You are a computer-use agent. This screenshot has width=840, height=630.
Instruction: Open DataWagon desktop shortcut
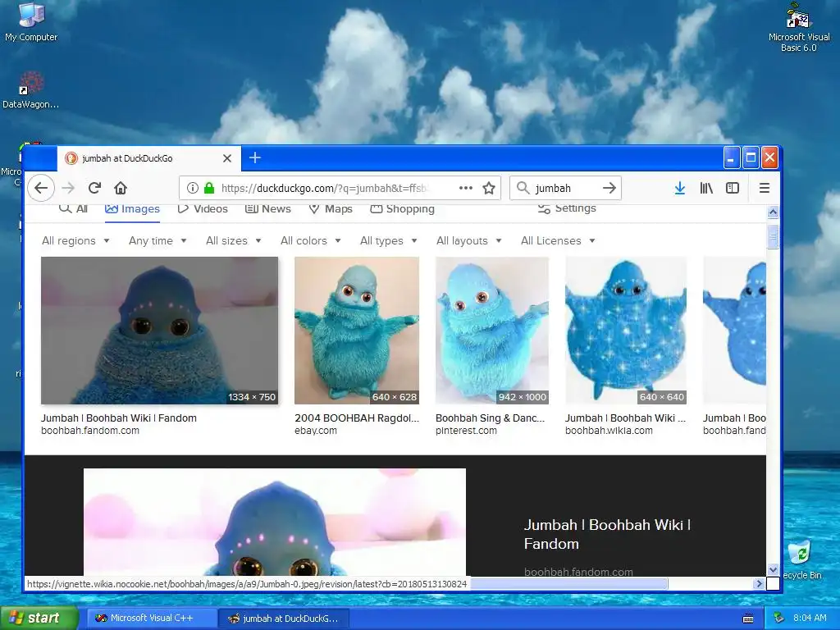pos(30,90)
